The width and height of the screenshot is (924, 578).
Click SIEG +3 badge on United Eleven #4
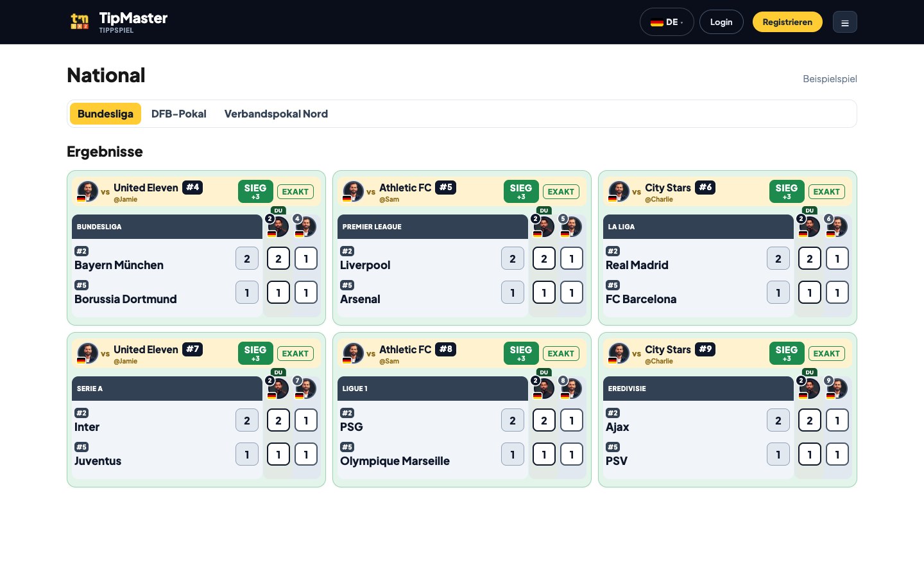[255, 191]
